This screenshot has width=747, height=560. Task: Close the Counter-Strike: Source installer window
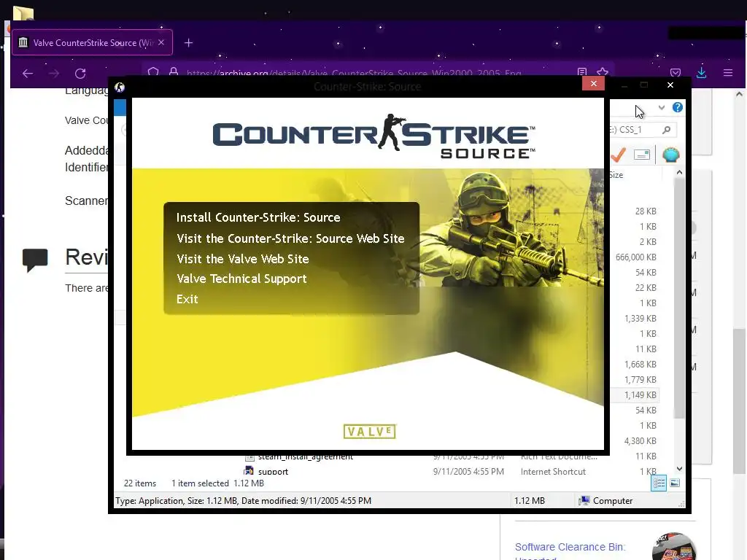(x=593, y=84)
